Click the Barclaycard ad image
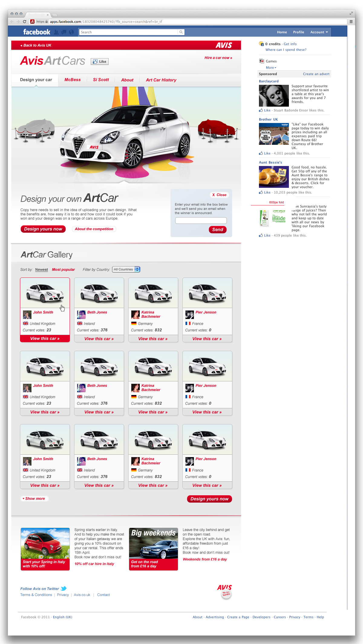The height and width of the screenshot is (644, 363). tap(274, 96)
